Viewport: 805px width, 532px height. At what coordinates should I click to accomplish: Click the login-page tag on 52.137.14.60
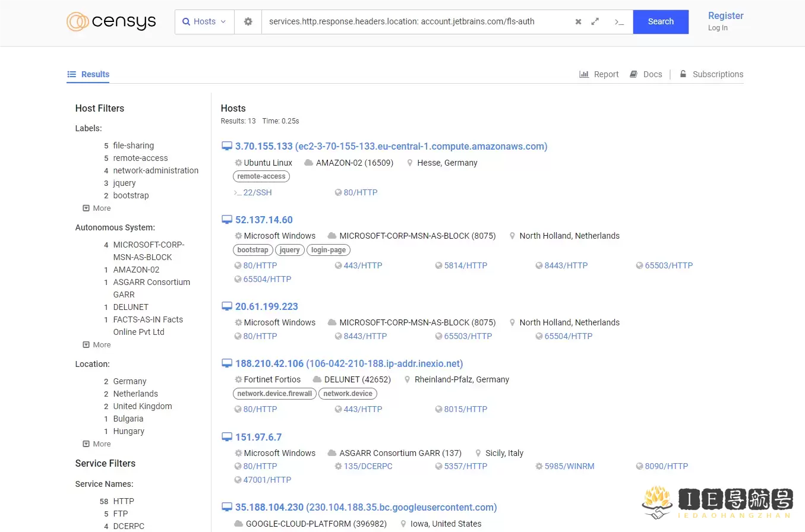tap(329, 250)
